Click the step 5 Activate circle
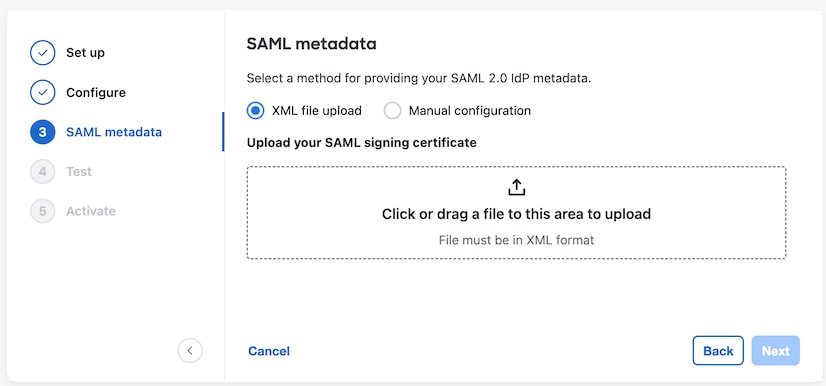The width and height of the screenshot is (826, 386). (43, 211)
